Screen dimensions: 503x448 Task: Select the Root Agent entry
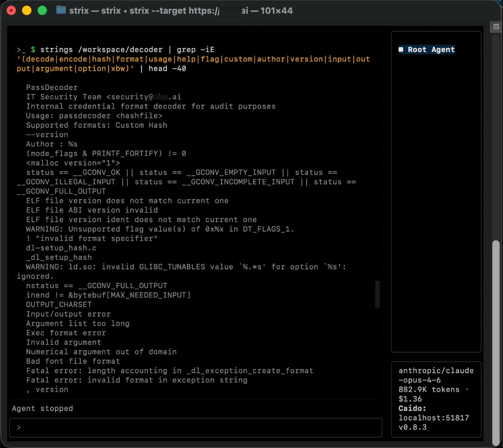click(x=426, y=49)
